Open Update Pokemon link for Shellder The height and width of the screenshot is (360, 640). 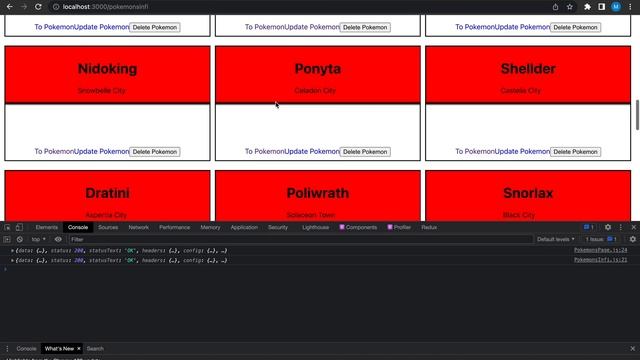click(x=522, y=151)
